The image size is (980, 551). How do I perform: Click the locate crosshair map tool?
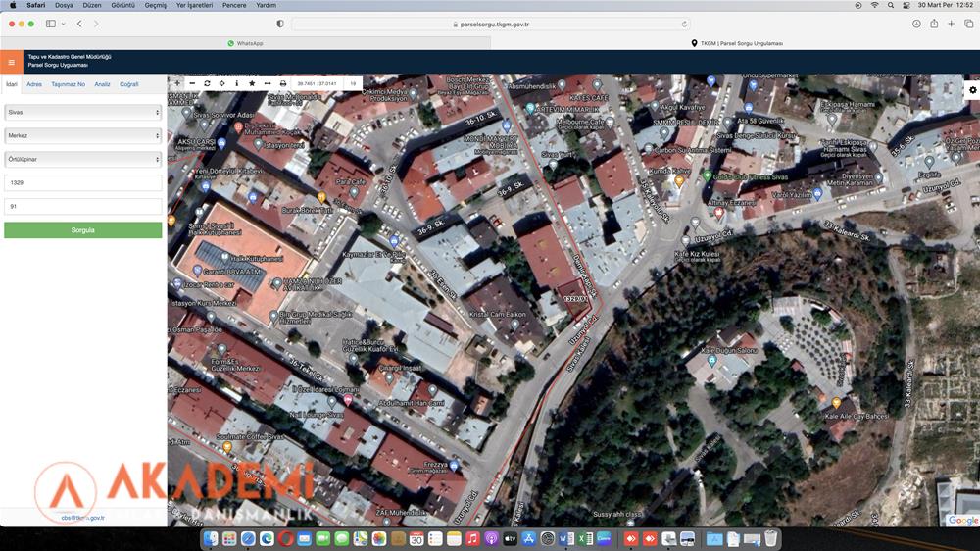coord(221,84)
